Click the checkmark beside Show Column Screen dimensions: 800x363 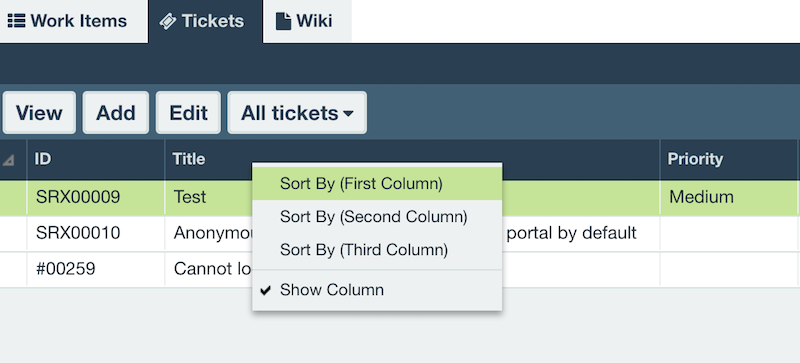point(265,291)
